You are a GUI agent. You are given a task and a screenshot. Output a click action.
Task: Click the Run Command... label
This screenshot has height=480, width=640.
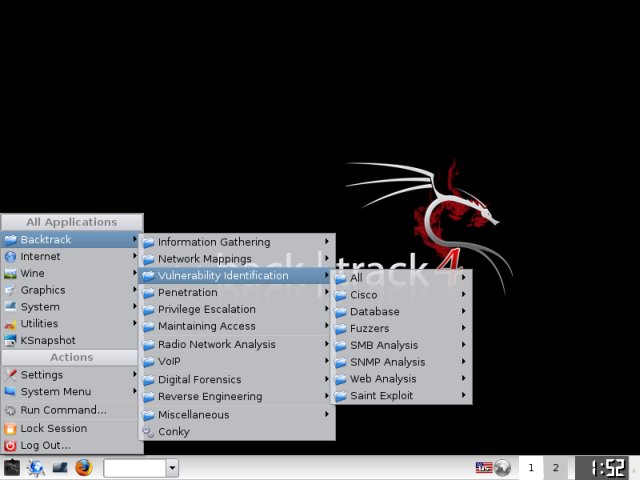coord(64,410)
